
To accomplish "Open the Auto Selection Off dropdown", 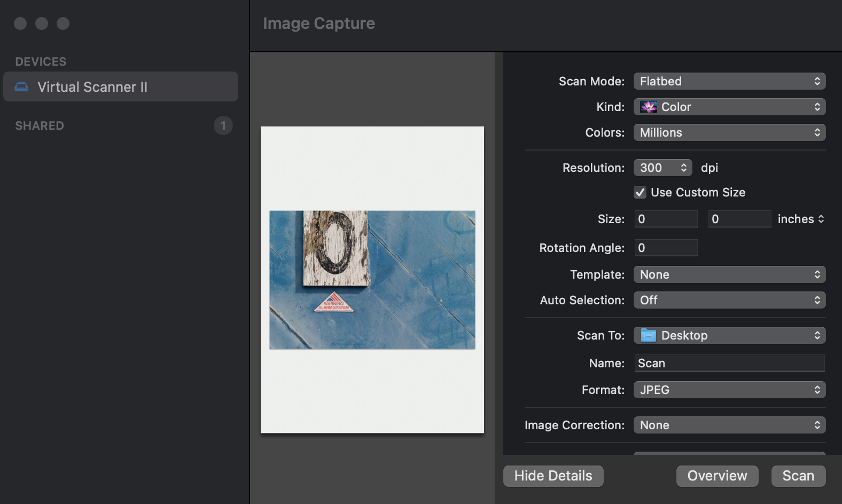I will (729, 300).
